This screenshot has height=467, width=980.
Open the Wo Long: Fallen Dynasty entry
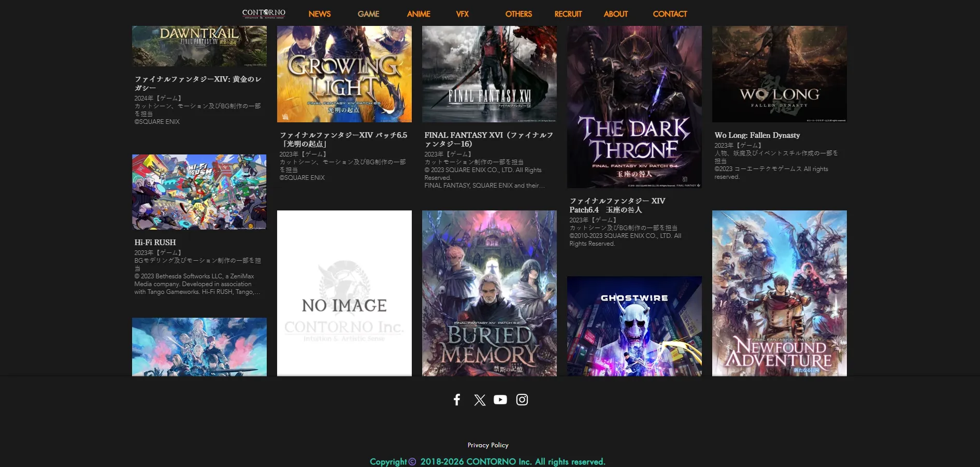coord(757,135)
